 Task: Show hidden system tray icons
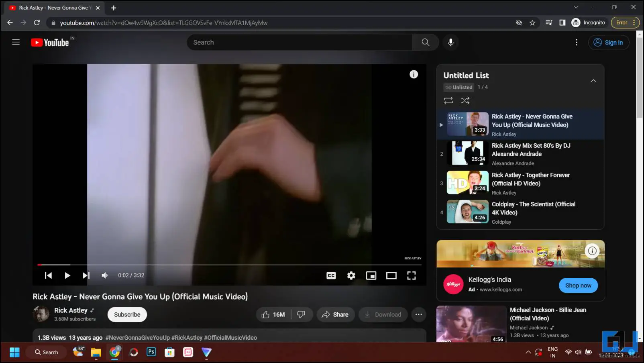[528, 352]
